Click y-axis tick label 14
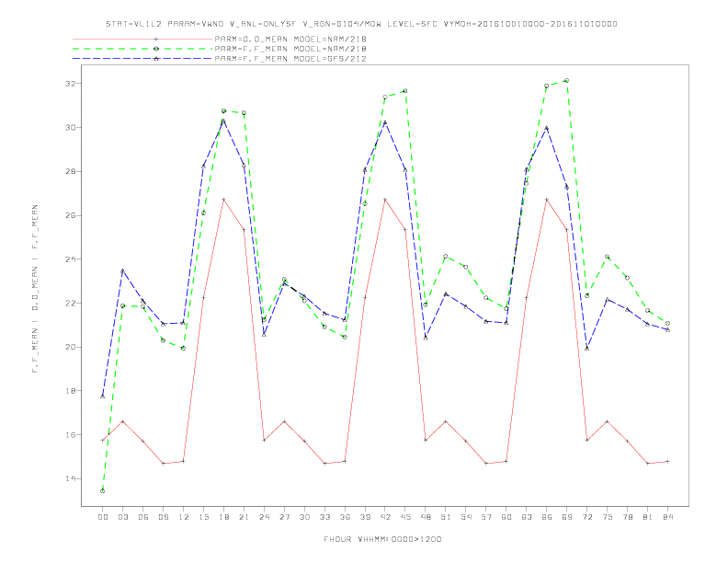Screen dimensions: 728x563 point(71,479)
